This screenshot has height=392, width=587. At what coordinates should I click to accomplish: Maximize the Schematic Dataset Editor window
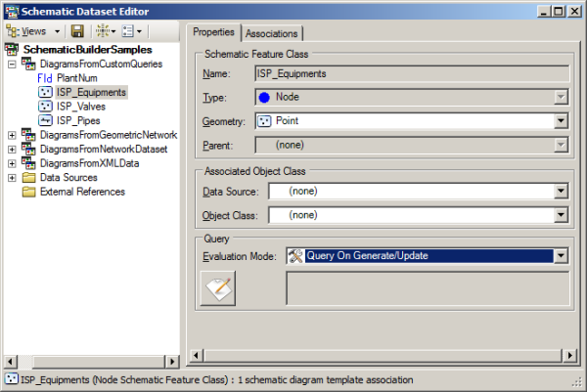point(559,12)
